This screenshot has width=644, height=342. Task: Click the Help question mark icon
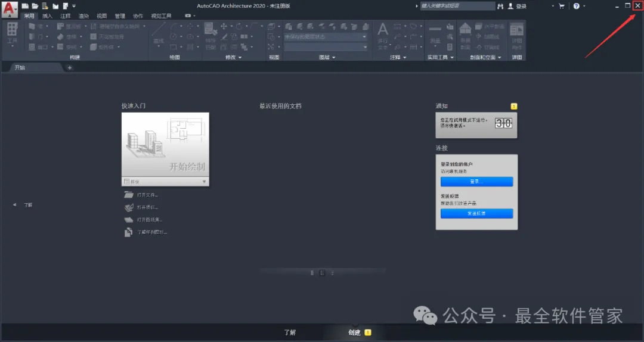click(x=576, y=6)
